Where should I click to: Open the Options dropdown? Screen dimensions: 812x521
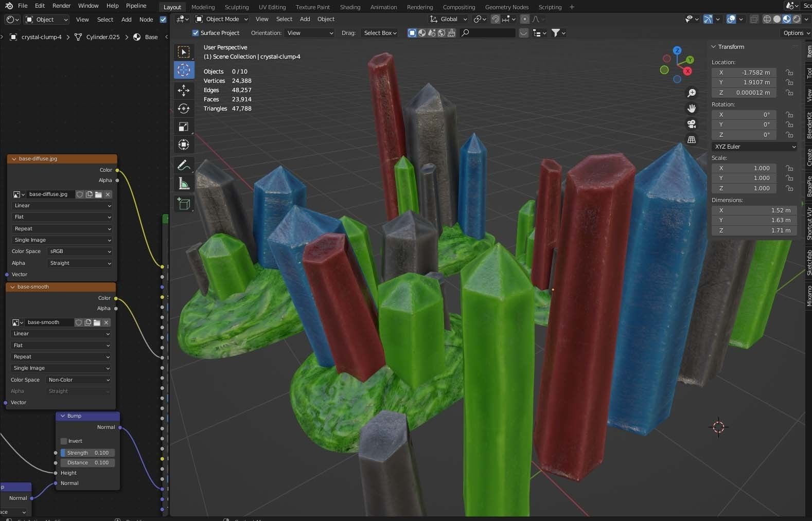[796, 33]
